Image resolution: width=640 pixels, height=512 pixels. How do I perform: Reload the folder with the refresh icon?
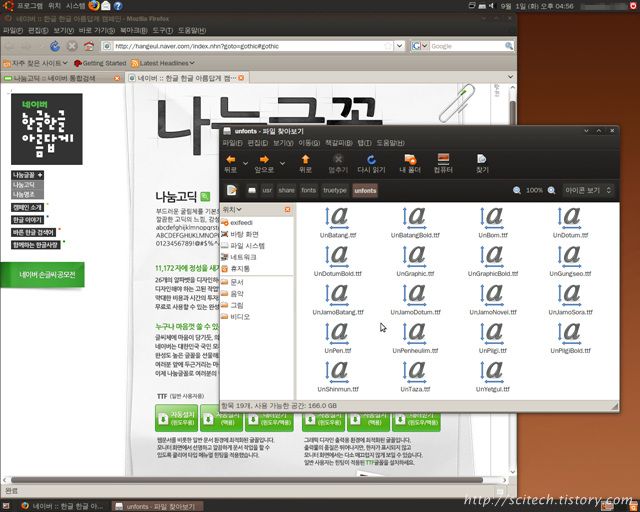pos(371,160)
